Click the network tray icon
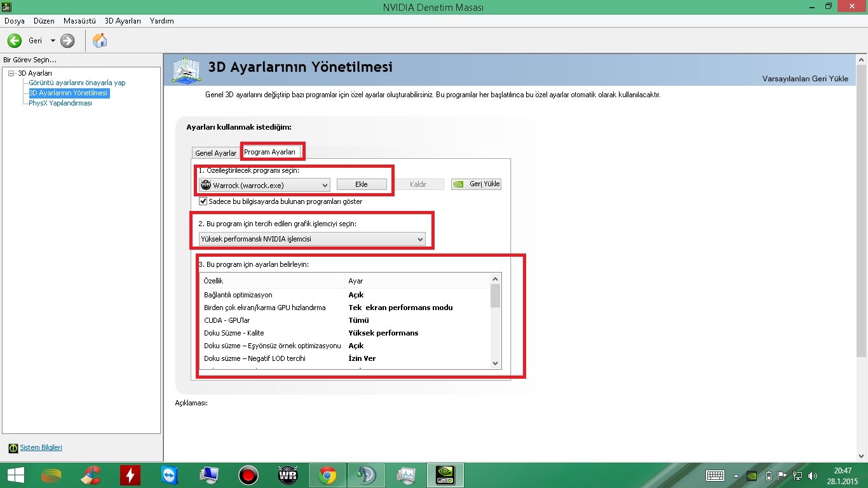The image size is (868, 488). point(797,475)
